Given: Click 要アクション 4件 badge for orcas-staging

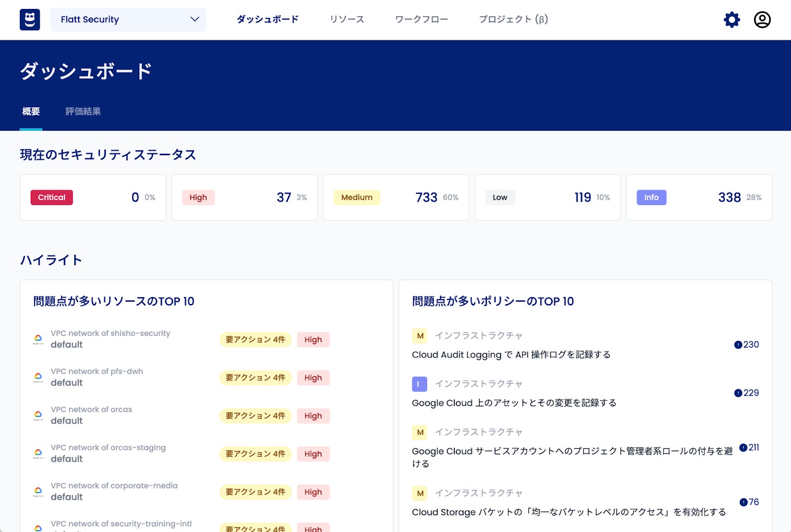Looking at the screenshot, I should [256, 454].
